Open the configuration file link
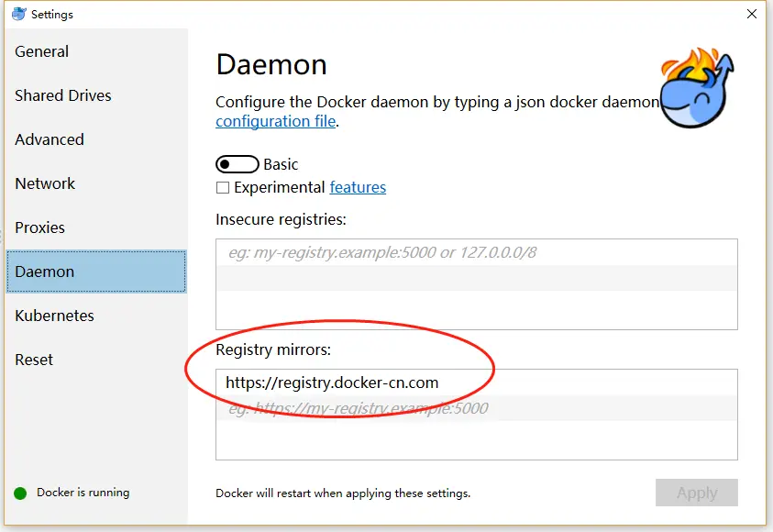773x532 pixels. [x=276, y=121]
